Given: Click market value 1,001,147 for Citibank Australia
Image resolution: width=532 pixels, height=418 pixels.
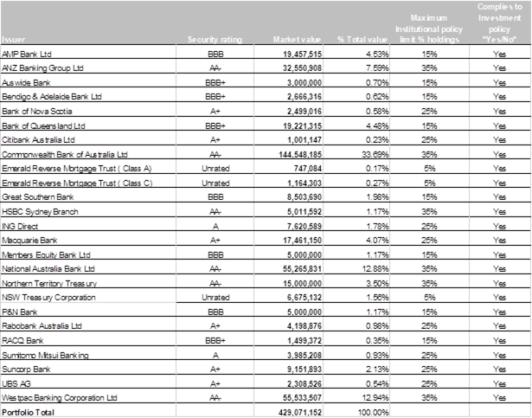Looking at the screenshot, I should (304, 140).
